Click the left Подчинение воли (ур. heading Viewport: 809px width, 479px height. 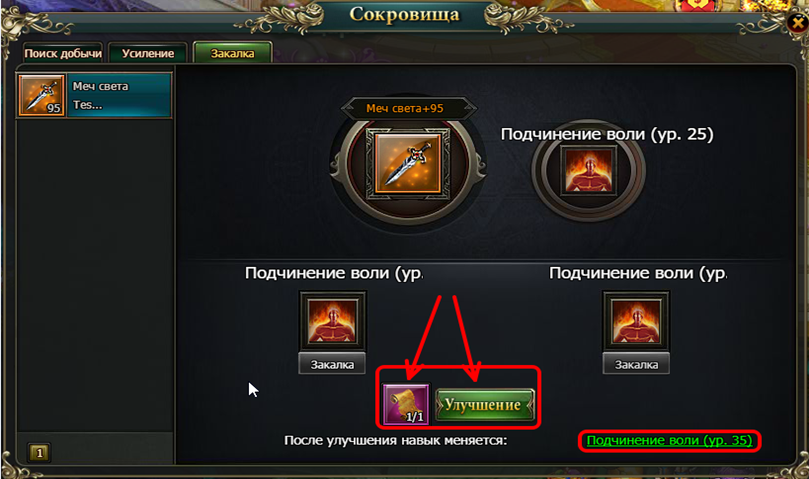(333, 273)
